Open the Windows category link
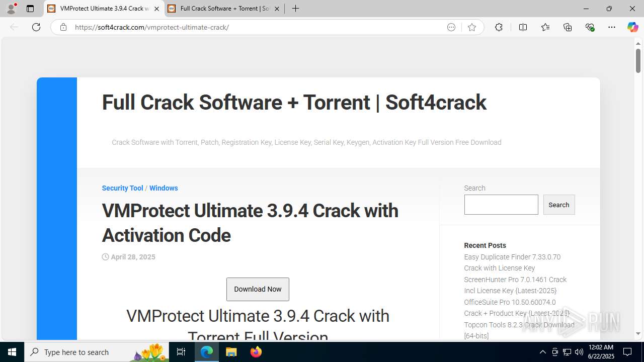Screen dimensions: 644x362 (x=164, y=188)
